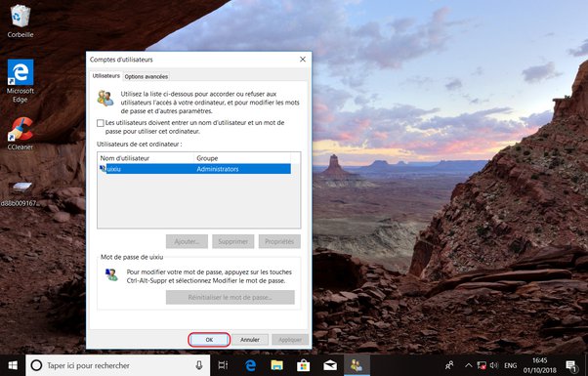Activate the microphone voice search icon
588x376 pixels.
(x=199, y=365)
